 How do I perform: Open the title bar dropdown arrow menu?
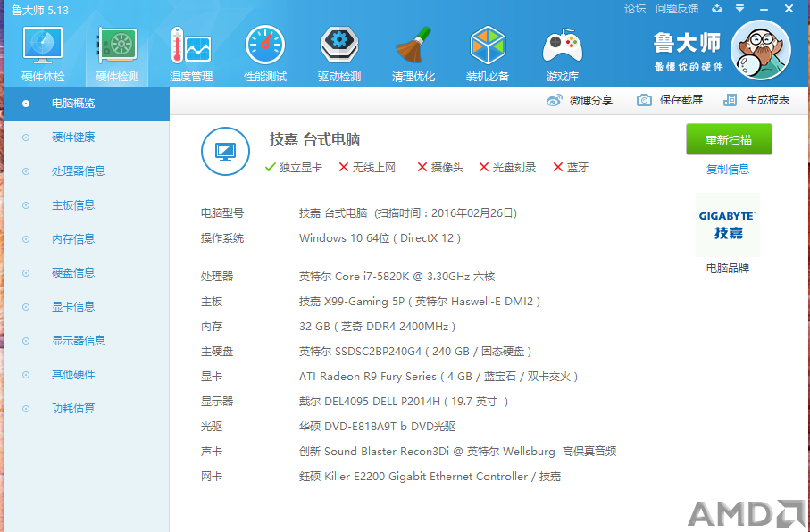tap(740, 8)
